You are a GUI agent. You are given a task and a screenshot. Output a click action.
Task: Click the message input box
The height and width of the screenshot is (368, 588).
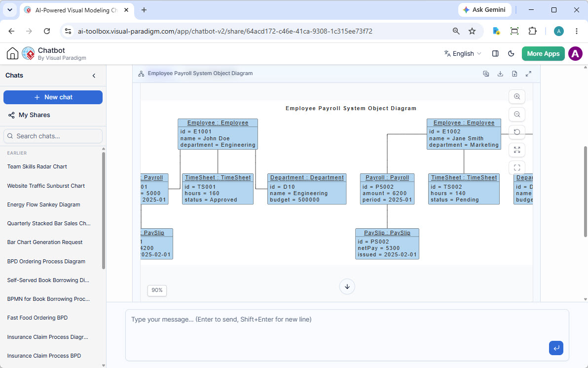(x=347, y=335)
